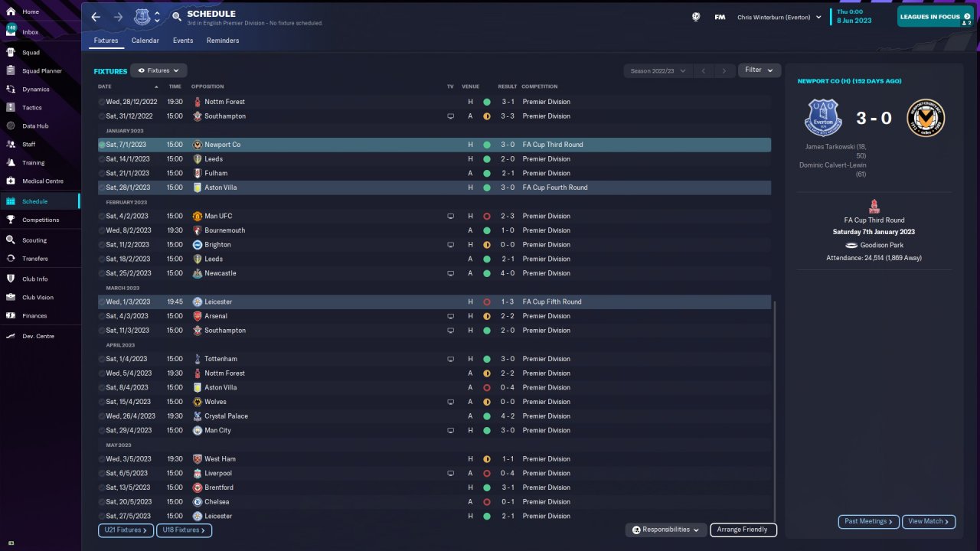
Task: Click the TV icon on the Liverpool row
Action: tap(451, 474)
